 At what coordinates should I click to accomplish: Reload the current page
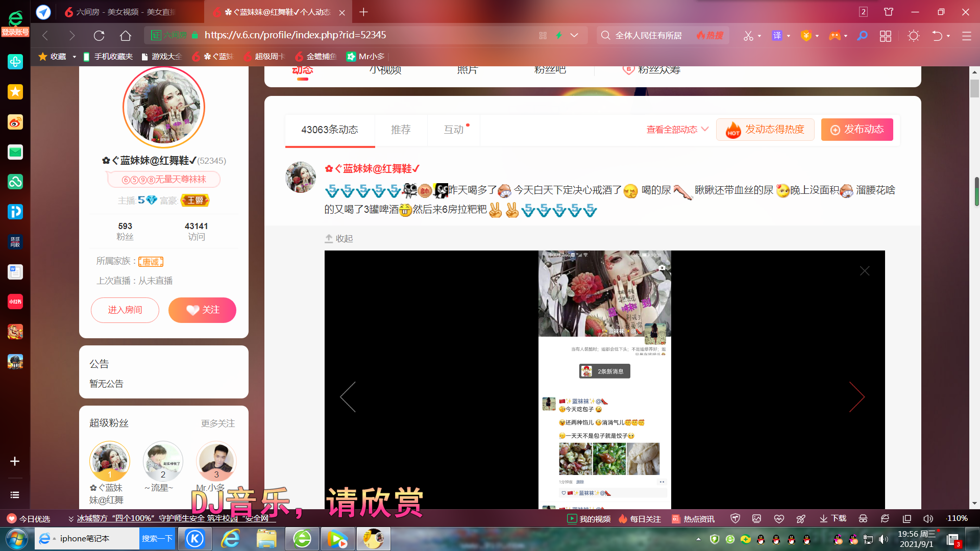click(x=99, y=35)
